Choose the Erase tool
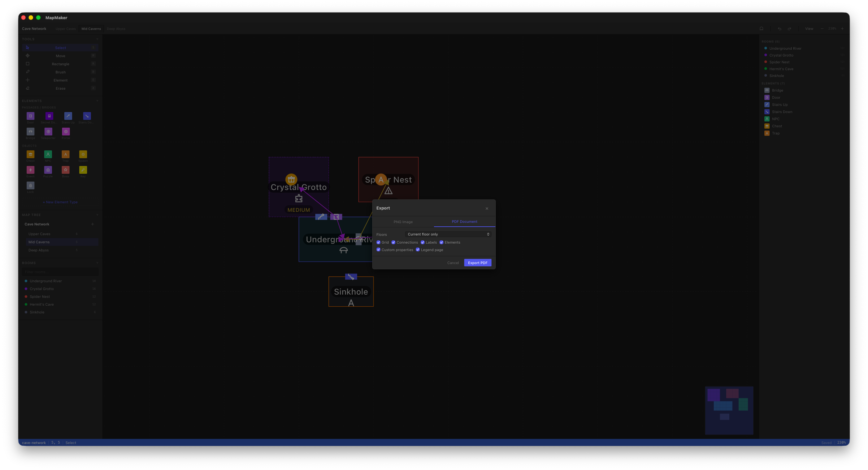This screenshot has height=470, width=868. pos(60,88)
